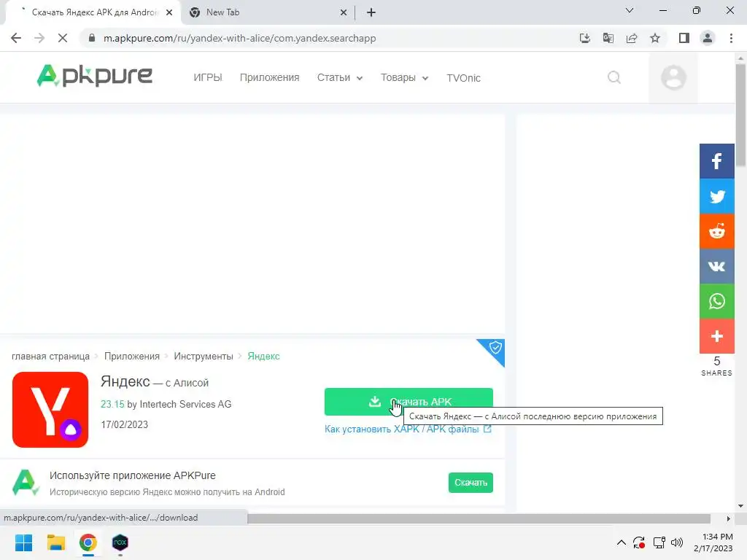This screenshot has width=747, height=560.
Task: Toggle Chrome side panel
Action: point(684,38)
